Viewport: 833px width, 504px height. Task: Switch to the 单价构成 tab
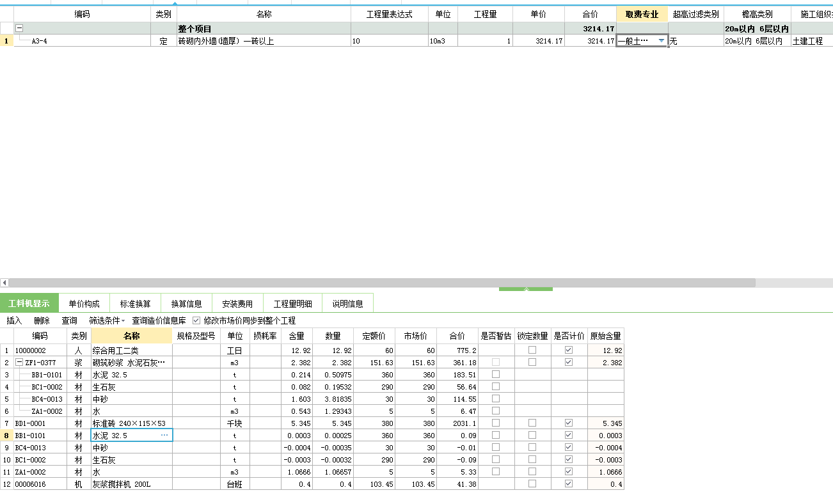click(84, 304)
